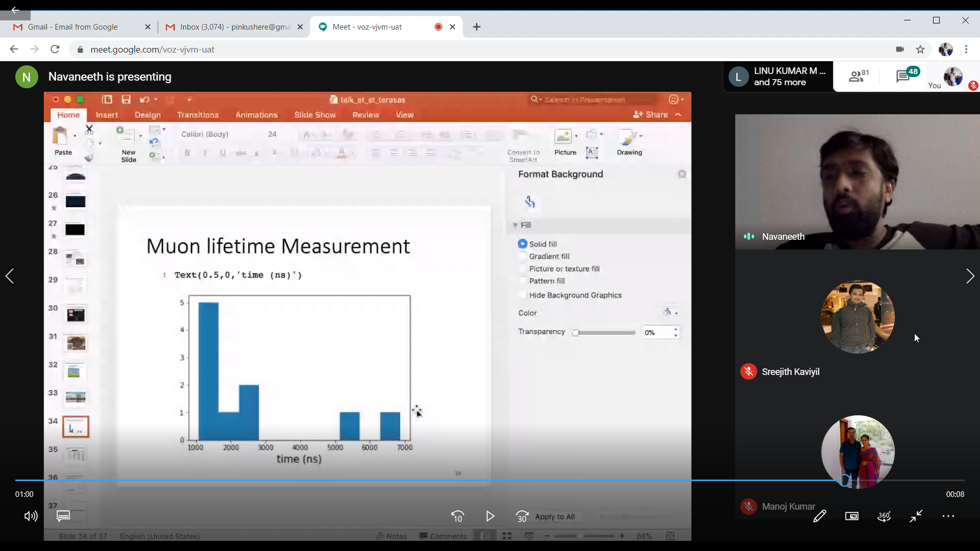Play the video
The width and height of the screenshot is (980, 551).
[490, 516]
